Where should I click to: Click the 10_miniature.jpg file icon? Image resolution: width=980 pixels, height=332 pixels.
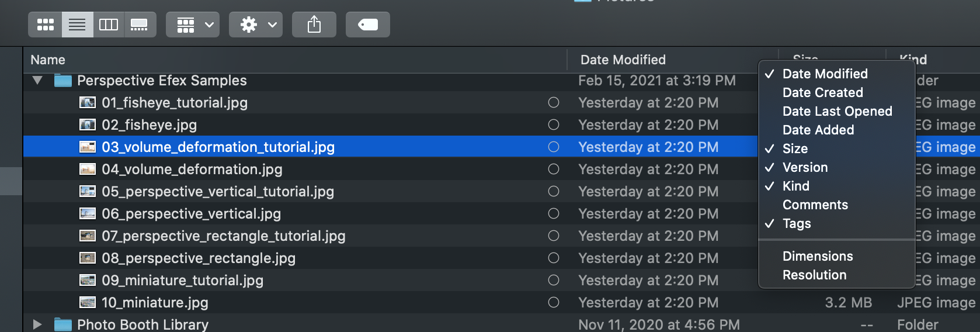[87, 303]
